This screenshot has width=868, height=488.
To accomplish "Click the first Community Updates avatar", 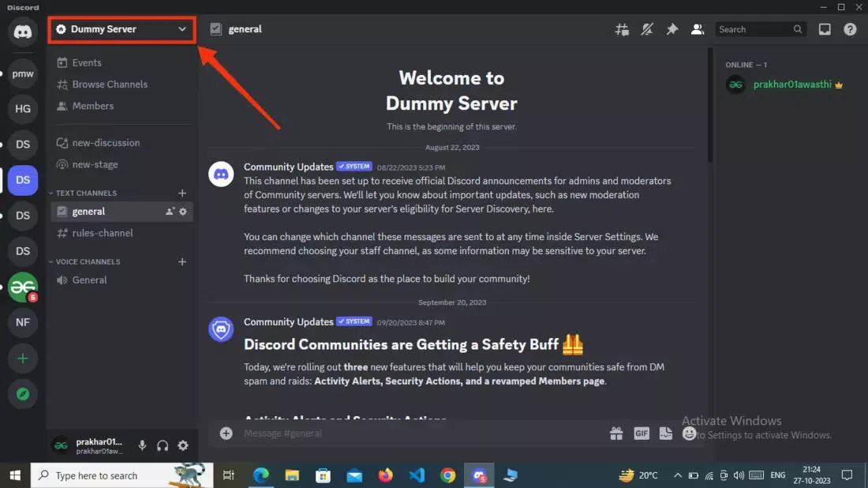I will [x=221, y=175].
